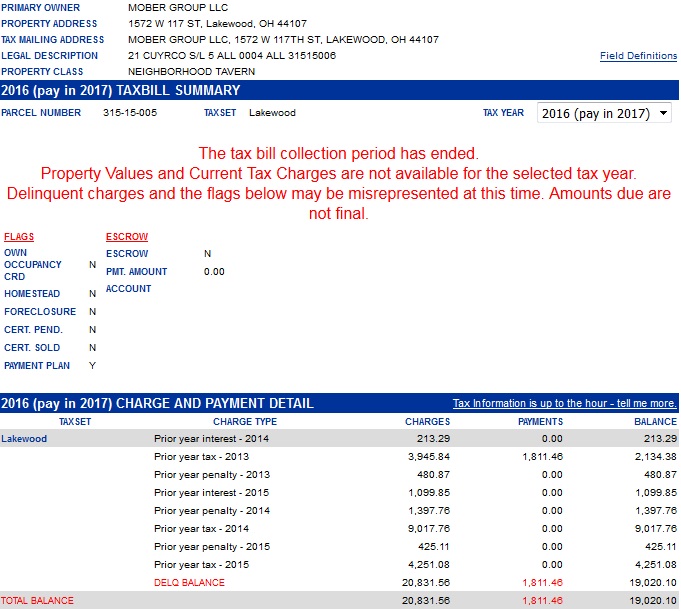Click the 'Prior year tax - 2014' entry

tap(201, 529)
